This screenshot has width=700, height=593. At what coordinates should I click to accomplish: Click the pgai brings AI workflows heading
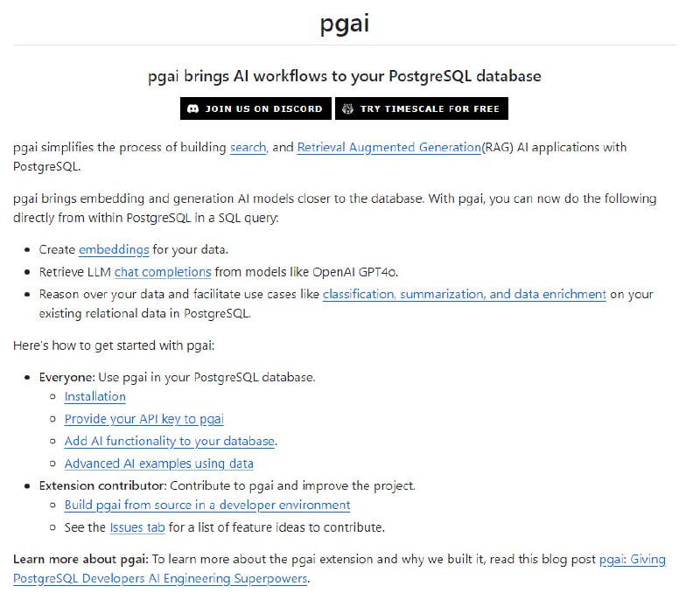tap(349, 76)
